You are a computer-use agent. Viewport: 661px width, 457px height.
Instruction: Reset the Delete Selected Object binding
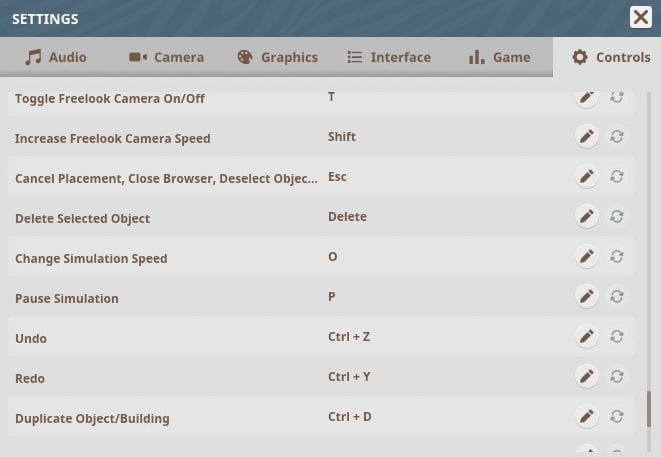click(617, 217)
